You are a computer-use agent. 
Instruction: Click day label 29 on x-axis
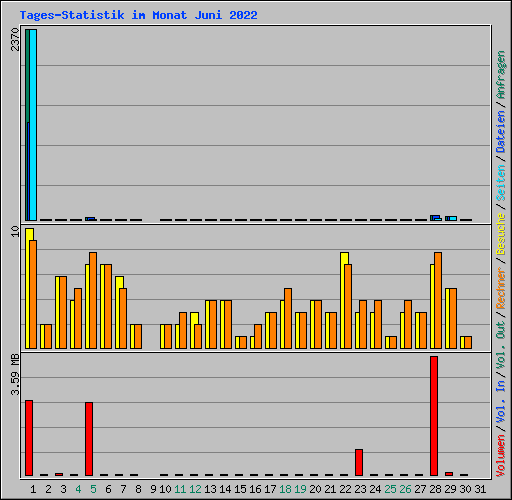click(x=450, y=489)
